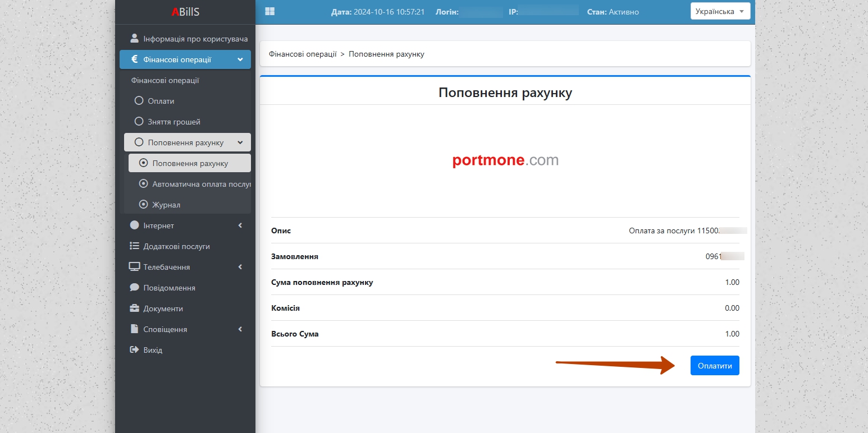Click the globe icon beside Інтернет

pos(134,225)
